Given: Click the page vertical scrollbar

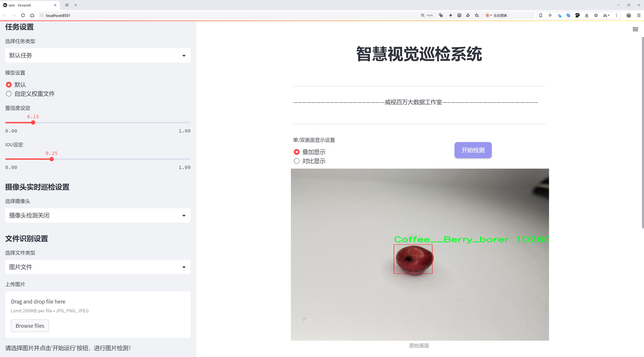Looking at the screenshot, I should tap(642, 132).
